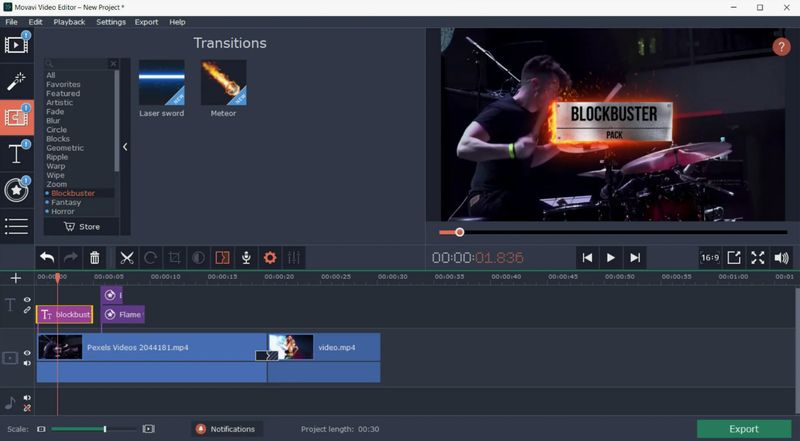Click the green Export button
800x441 pixels.
click(x=743, y=429)
